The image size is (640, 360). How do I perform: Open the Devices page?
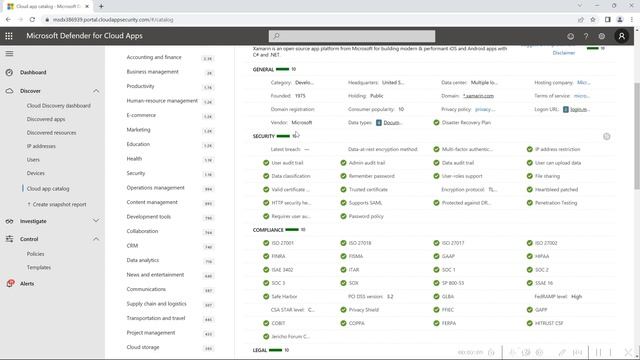(x=36, y=173)
